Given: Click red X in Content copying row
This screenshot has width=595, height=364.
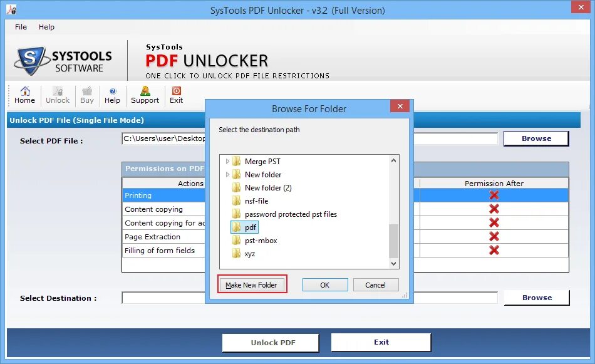Looking at the screenshot, I should click(494, 209).
